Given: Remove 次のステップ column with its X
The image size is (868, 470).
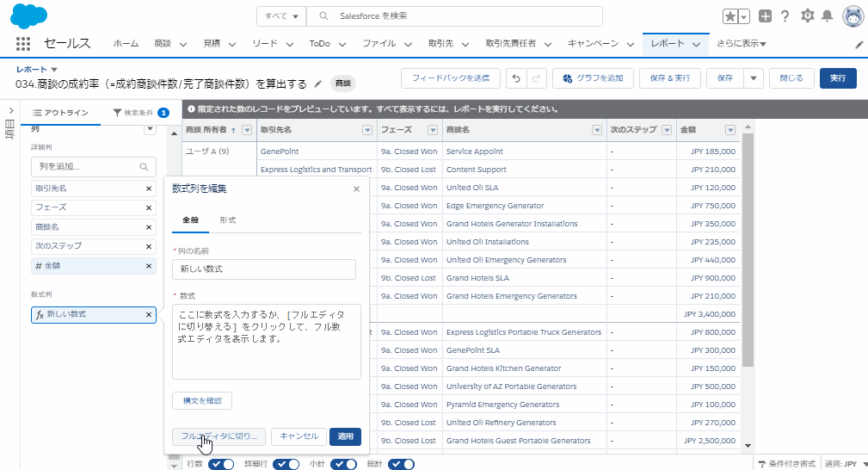Looking at the screenshot, I should (x=148, y=247).
